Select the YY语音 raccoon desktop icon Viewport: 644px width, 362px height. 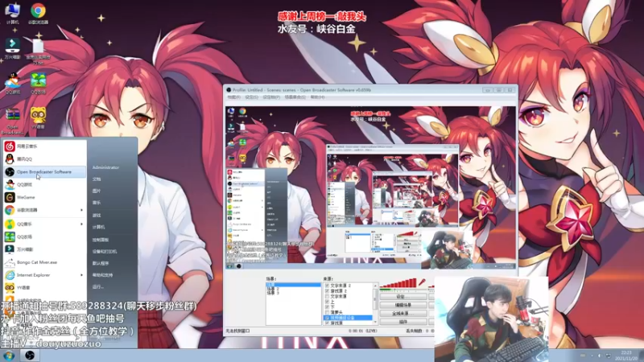click(38, 118)
